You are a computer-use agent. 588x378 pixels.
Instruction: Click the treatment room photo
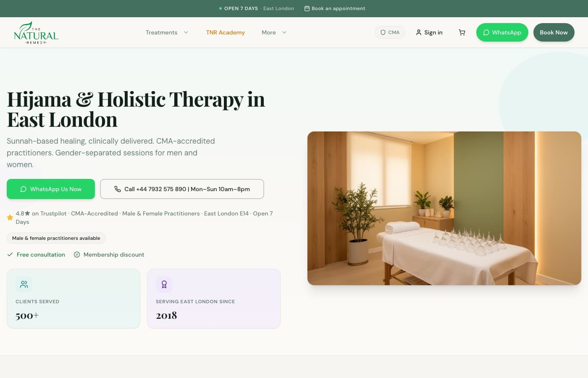444,208
